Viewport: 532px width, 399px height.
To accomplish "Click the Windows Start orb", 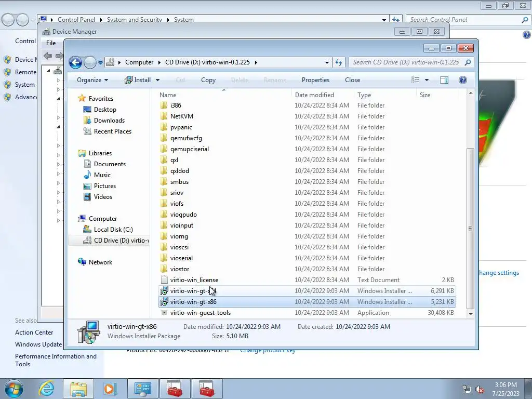I will pyautogui.click(x=14, y=389).
